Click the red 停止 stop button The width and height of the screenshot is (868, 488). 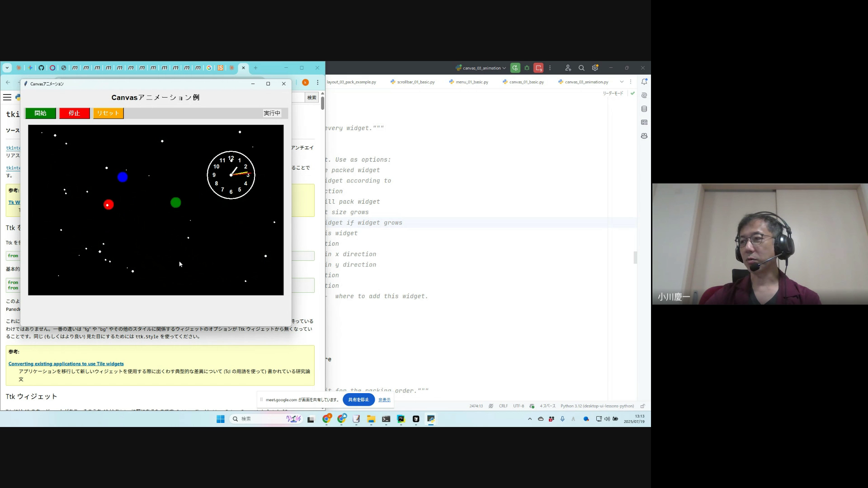(x=75, y=113)
